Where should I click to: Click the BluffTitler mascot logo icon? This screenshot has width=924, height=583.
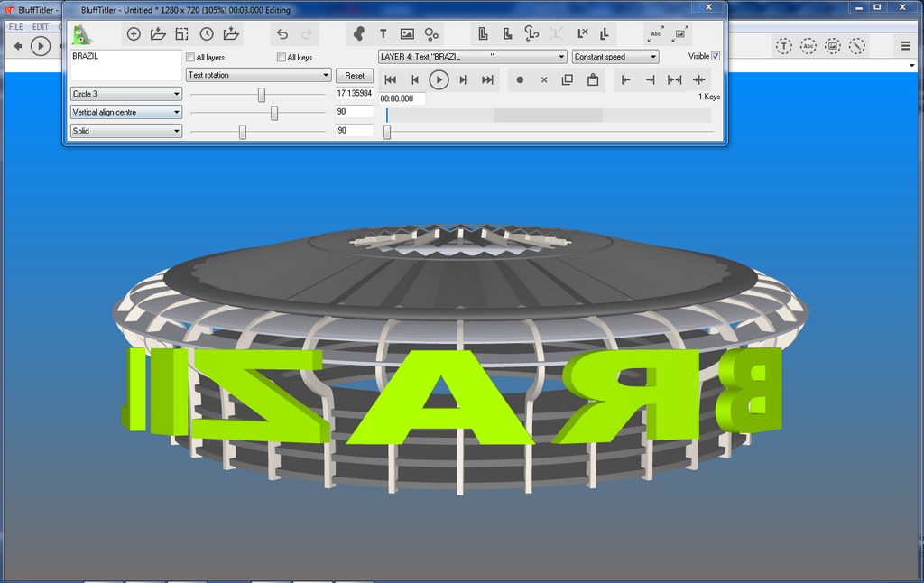click(81, 35)
